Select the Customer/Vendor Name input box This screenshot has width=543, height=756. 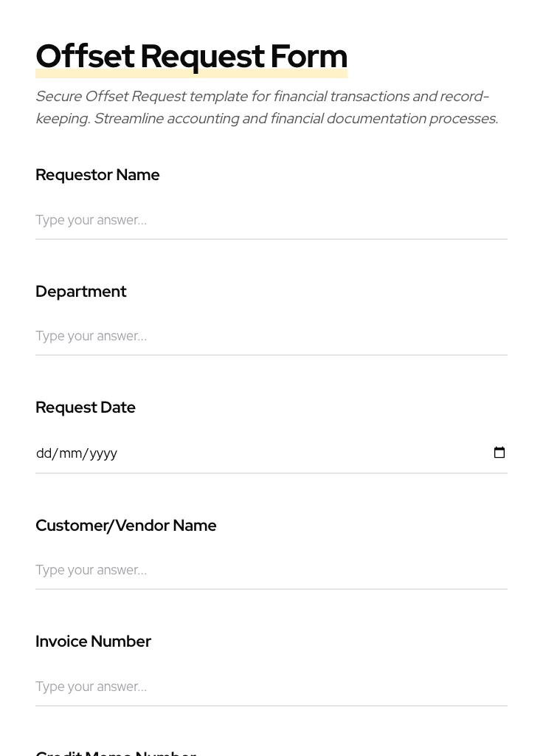point(271,570)
